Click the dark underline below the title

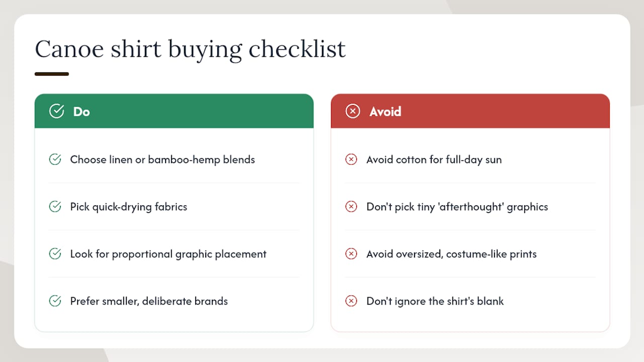click(52, 74)
